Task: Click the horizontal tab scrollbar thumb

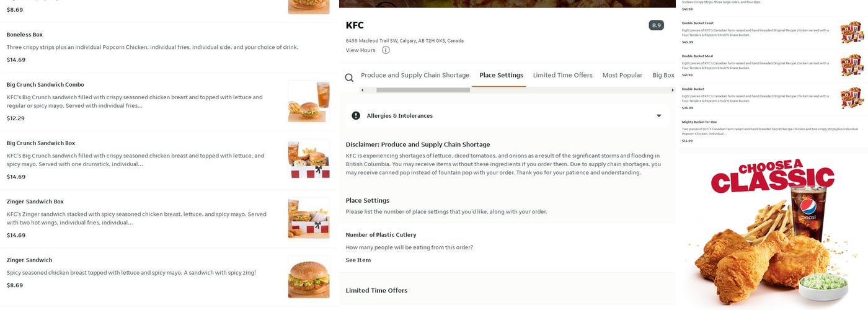Action: [x=423, y=90]
